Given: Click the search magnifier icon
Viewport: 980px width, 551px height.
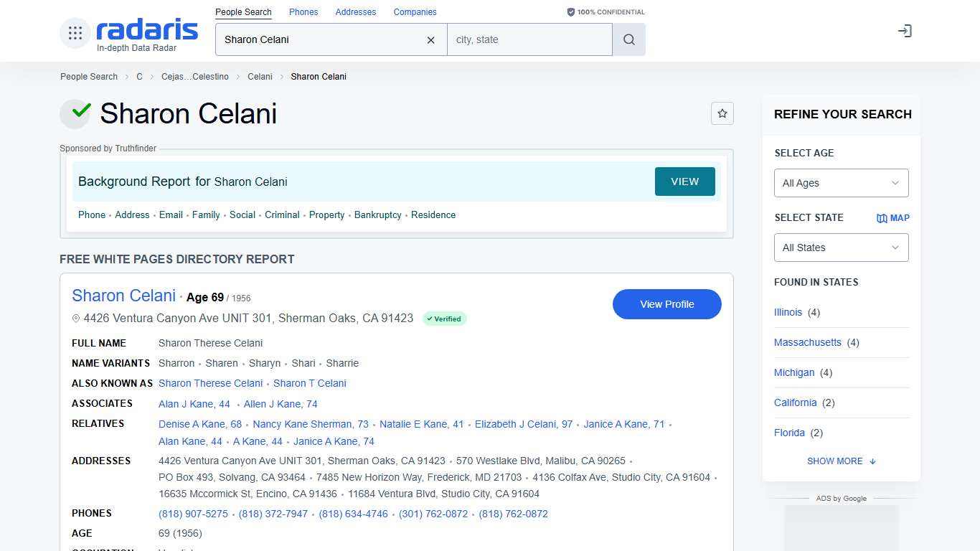Looking at the screenshot, I should (x=628, y=39).
